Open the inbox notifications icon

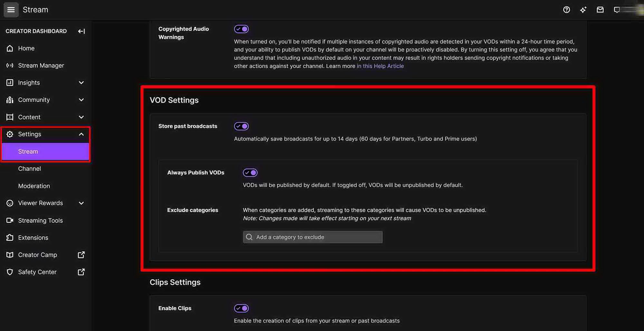[x=600, y=10]
